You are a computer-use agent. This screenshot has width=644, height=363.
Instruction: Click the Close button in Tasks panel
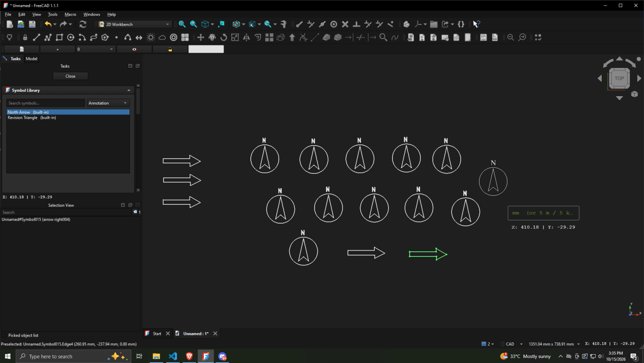point(70,76)
